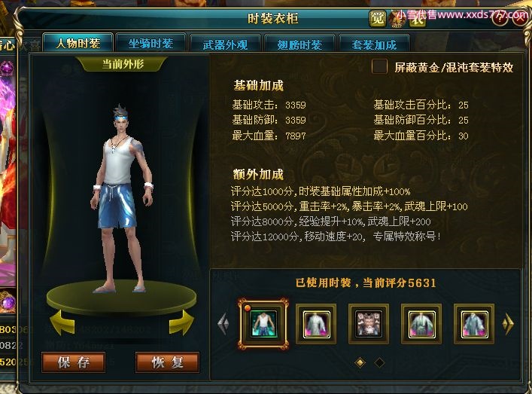Click the 保存 save button
532x394 pixels.
pos(73,362)
